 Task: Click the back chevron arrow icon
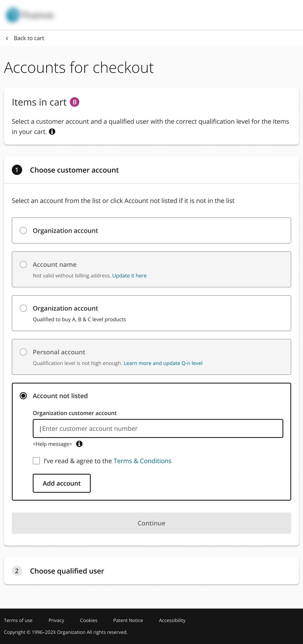(7, 38)
